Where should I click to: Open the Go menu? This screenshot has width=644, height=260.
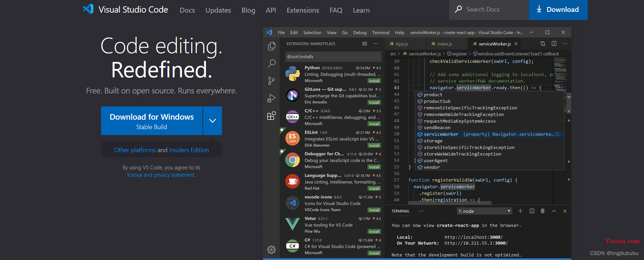[345, 33]
